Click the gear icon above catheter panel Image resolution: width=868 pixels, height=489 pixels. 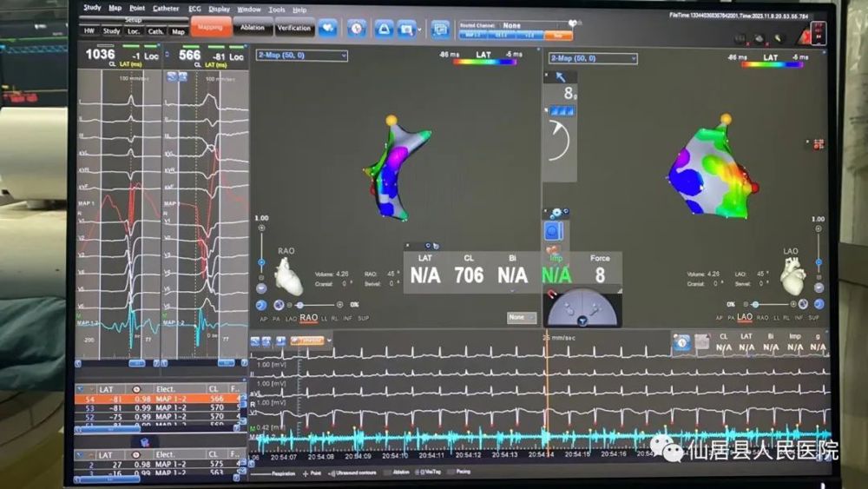coord(556,213)
